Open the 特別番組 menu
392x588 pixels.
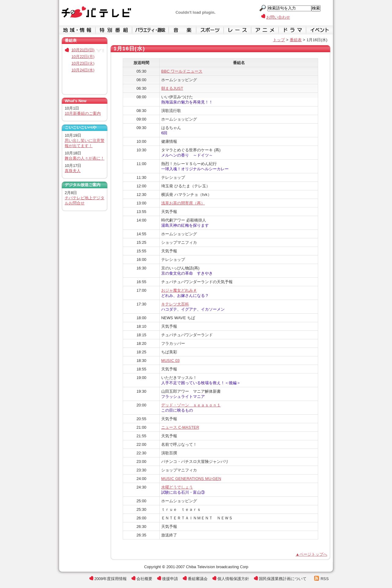pos(114,30)
